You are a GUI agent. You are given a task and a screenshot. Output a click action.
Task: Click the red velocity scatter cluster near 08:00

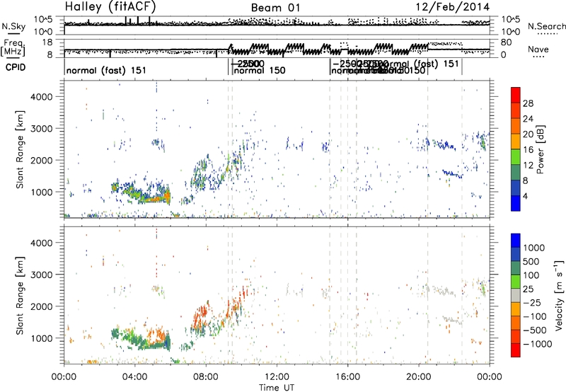[202, 313]
